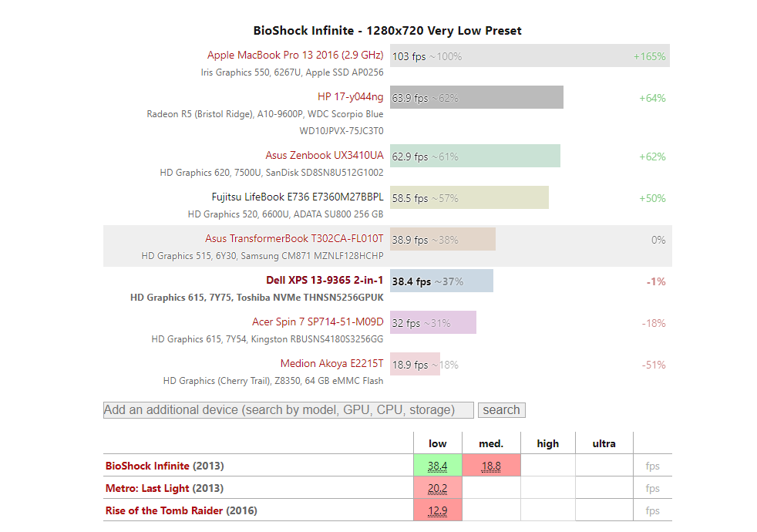This screenshot has height=532, width=757.
Task: Click the 58.5 fps Fujitsu bar
Action: (x=469, y=197)
